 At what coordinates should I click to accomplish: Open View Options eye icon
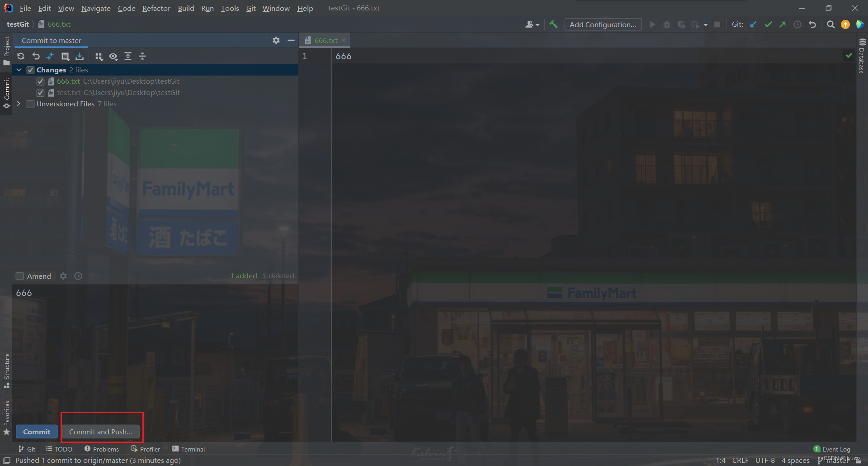(113, 56)
